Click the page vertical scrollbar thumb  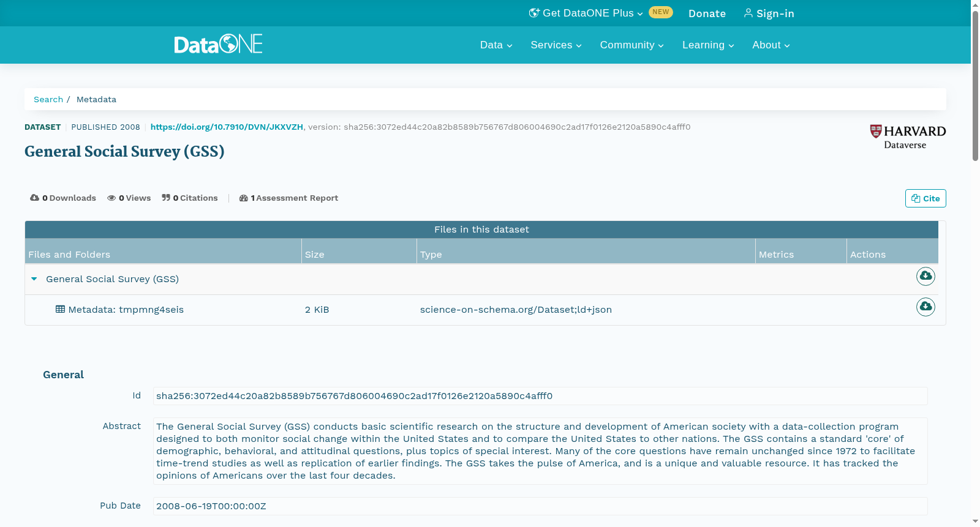coord(975,86)
